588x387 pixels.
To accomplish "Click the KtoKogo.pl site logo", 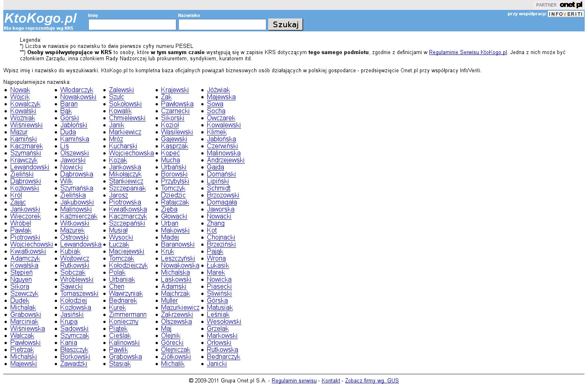I will pos(40,19).
